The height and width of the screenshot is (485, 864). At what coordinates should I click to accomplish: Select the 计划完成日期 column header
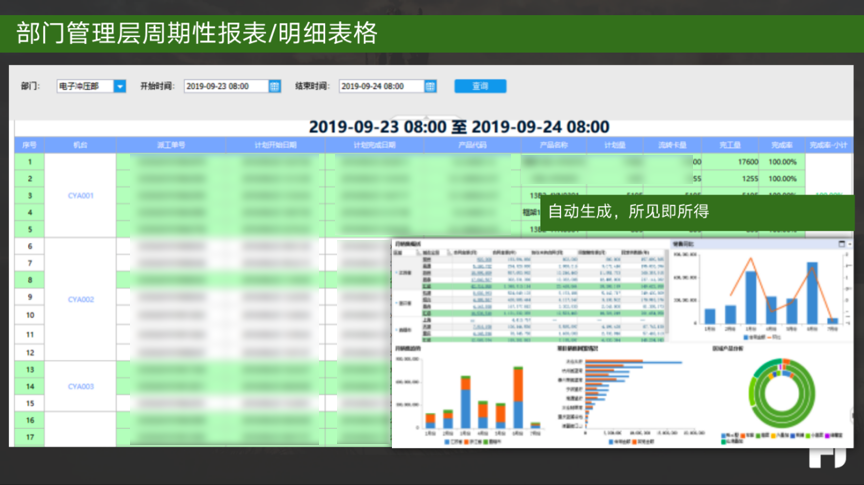tap(374, 145)
